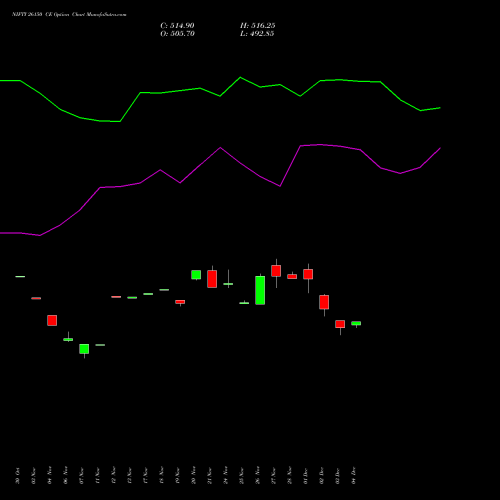The image size is (500, 500).
Task: Click the low price value L: 492.85
Action: pos(257,34)
